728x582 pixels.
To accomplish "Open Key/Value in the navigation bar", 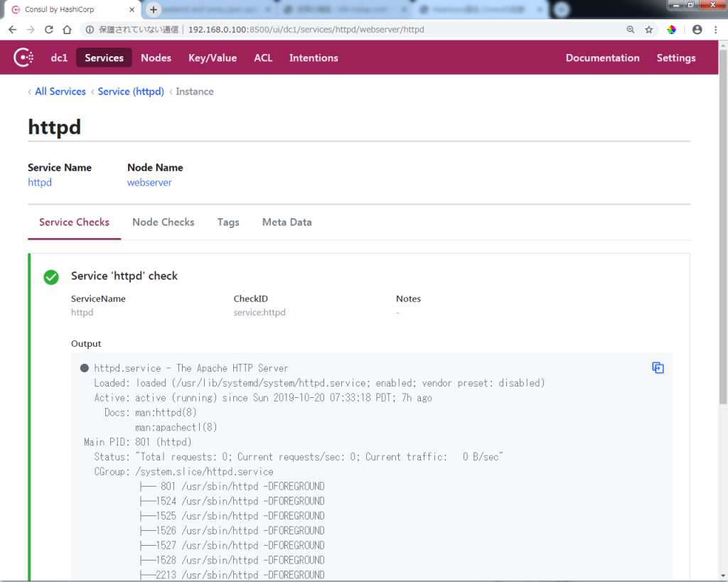I will 213,58.
